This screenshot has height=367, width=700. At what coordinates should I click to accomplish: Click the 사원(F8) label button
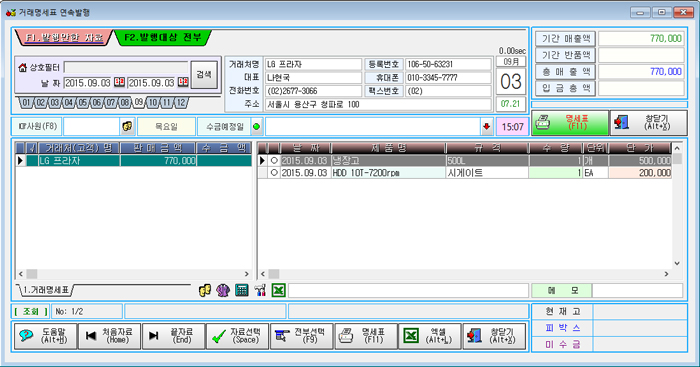click(37, 126)
